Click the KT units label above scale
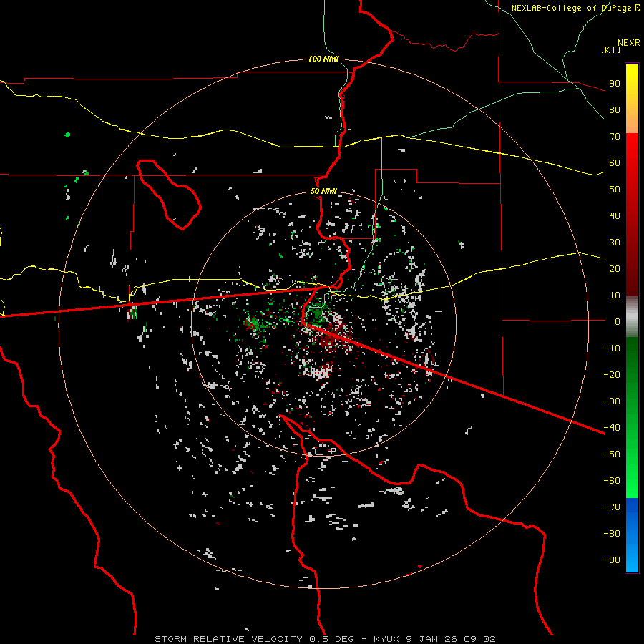Viewport: 644px width, 644px height. (611, 49)
